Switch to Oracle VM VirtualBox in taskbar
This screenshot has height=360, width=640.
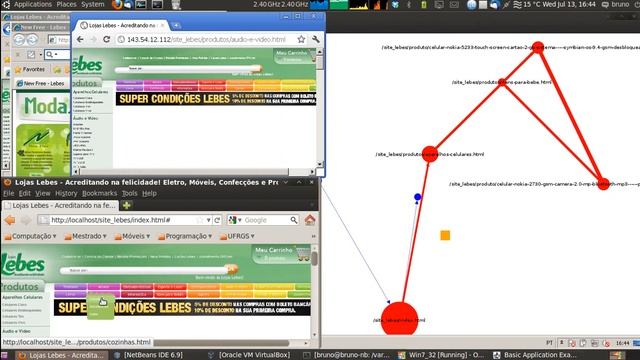[249, 355]
